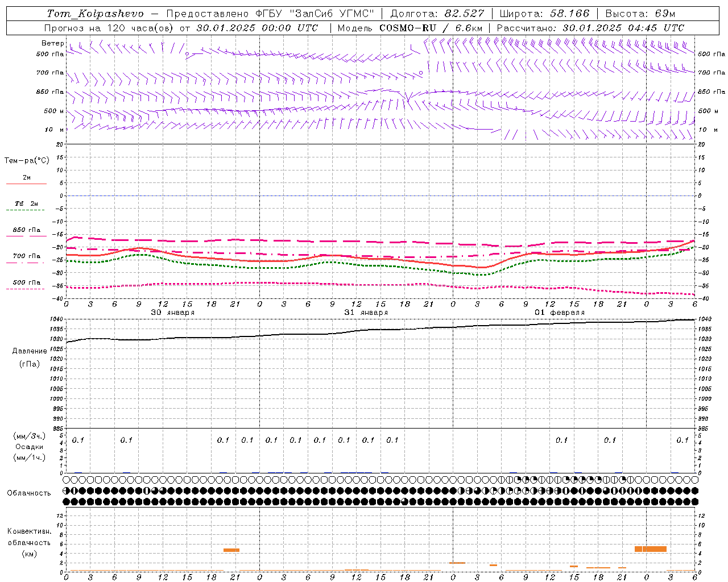Viewport: 728px width, 582px height.
Task: Click the 30 января date label
Action: coord(172,313)
